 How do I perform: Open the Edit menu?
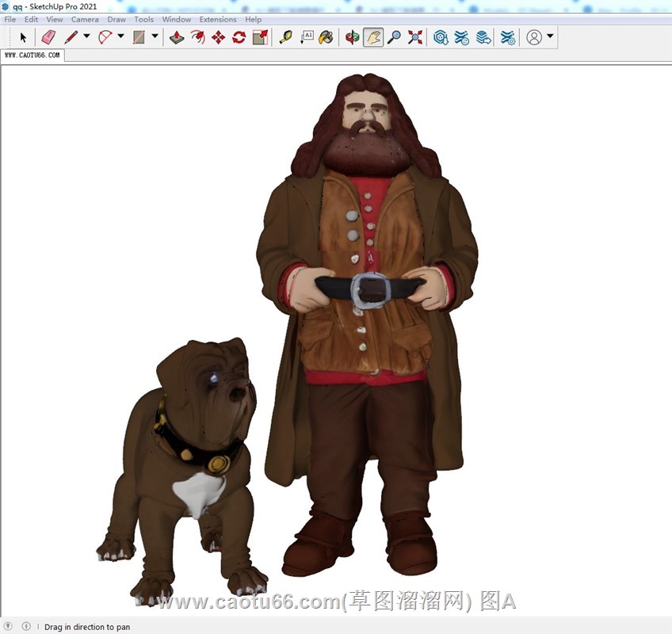click(x=31, y=19)
